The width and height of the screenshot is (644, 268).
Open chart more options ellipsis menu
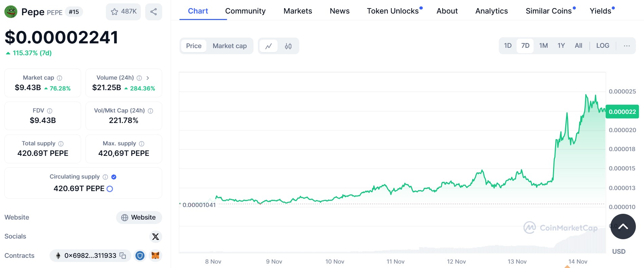627,46
